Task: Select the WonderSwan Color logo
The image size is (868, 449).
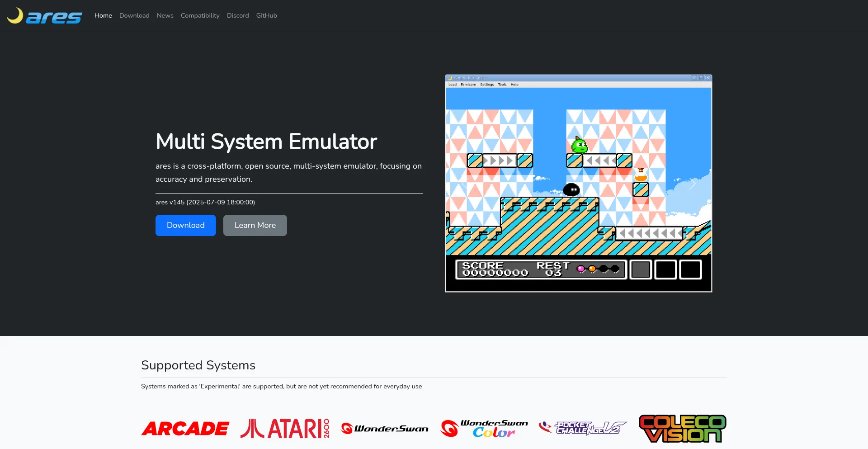Action: point(484,429)
